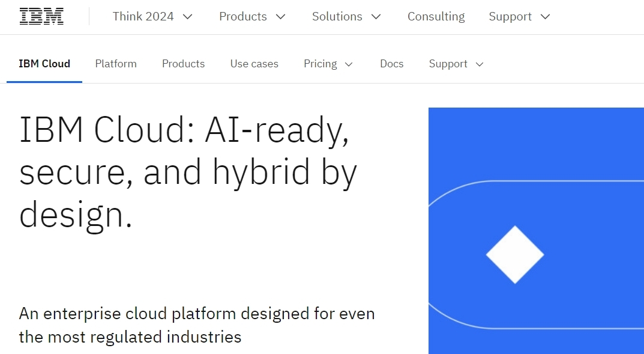The width and height of the screenshot is (644, 354).
Task: Open the Docs page
Action: tap(391, 64)
